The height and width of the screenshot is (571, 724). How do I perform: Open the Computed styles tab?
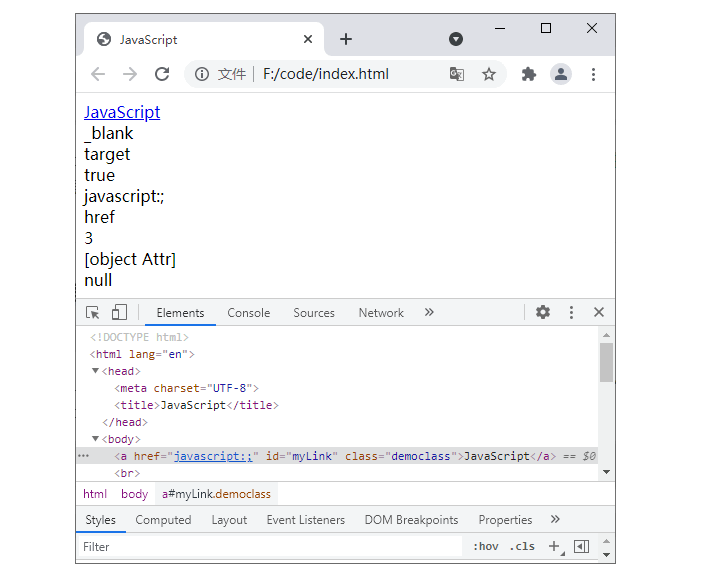[163, 520]
